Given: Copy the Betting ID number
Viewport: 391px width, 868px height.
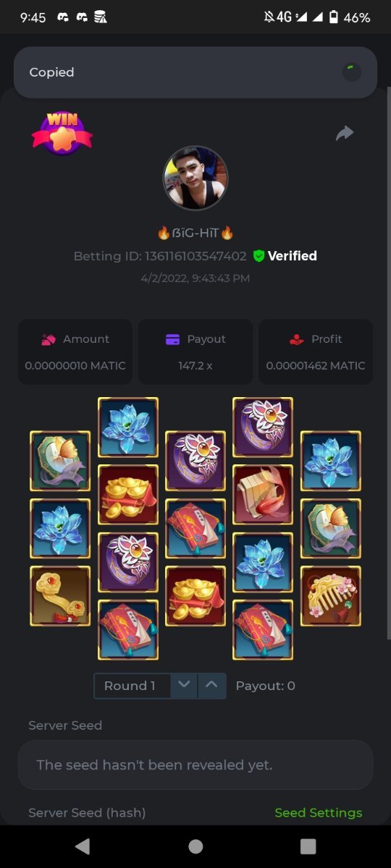Looking at the screenshot, I should [195, 256].
